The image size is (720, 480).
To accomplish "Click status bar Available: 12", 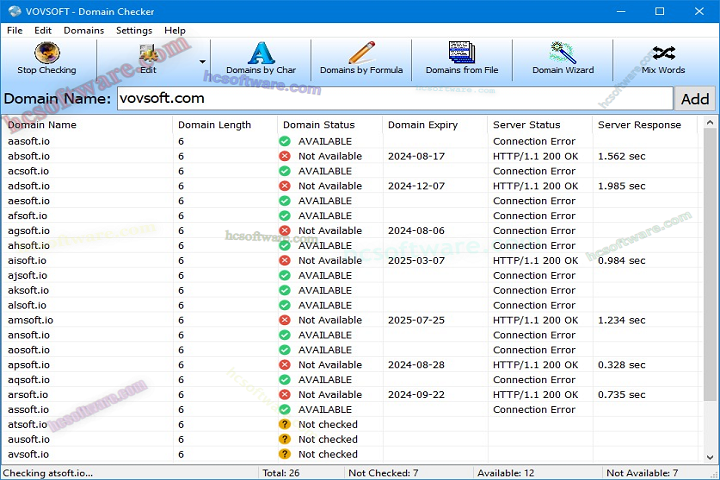I will (x=506, y=473).
